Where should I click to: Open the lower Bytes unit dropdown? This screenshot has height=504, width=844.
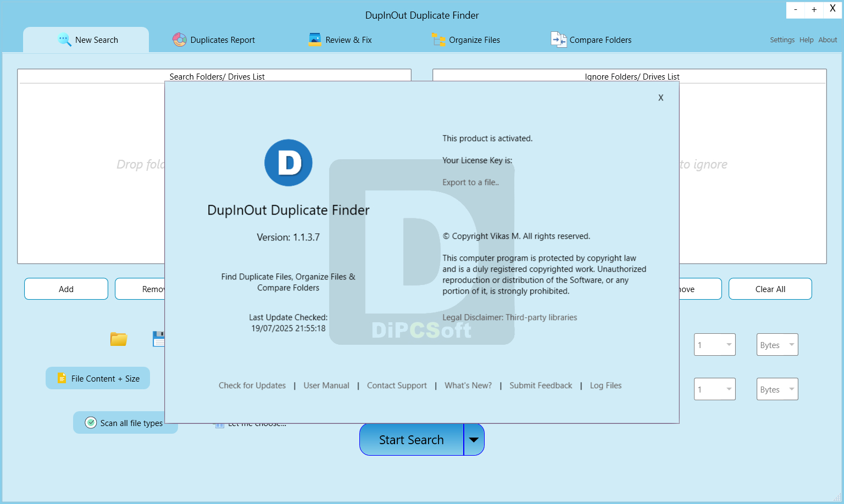pos(777,389)
